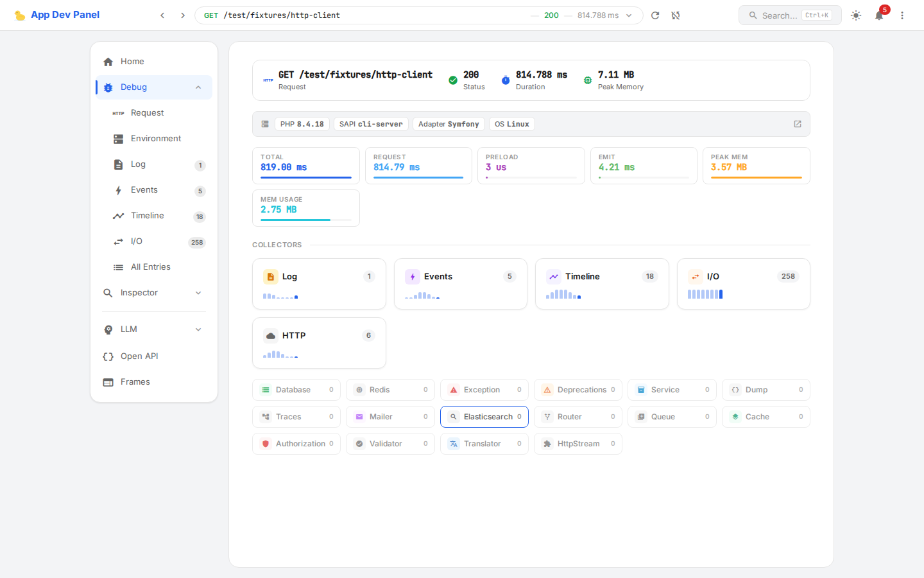Go to Open API page
The image size is (924, 578).
(x=138, y=356)
